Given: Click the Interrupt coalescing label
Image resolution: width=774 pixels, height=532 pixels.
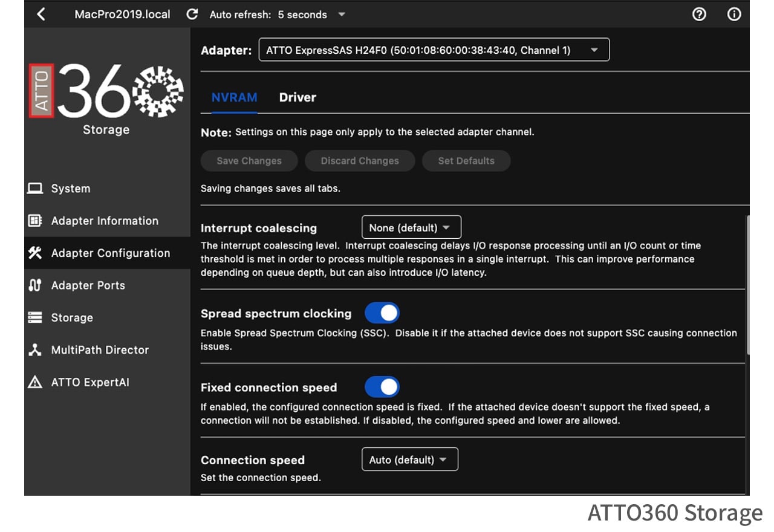Looking at the screenshot, I should 259,228.
